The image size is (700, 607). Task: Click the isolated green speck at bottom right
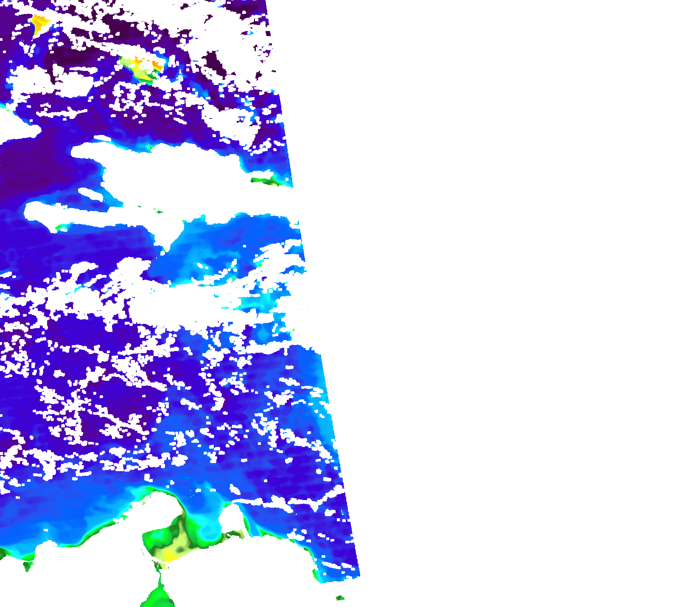340,598
